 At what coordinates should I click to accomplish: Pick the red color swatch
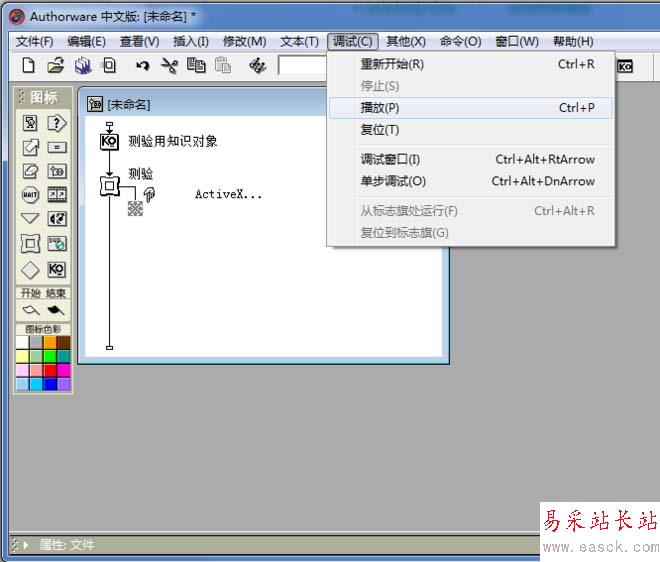click(50, 370)
